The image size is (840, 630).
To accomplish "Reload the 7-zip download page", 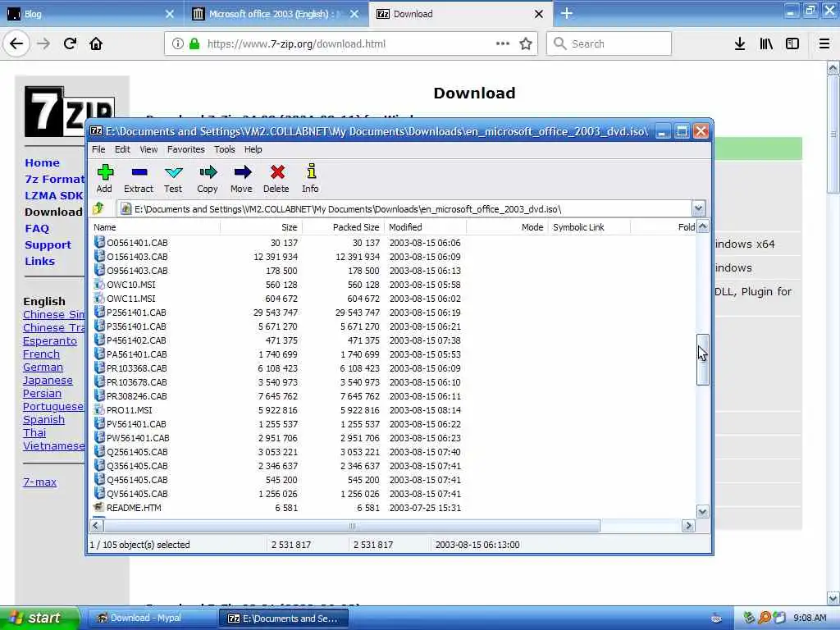I will coord(70,43).
